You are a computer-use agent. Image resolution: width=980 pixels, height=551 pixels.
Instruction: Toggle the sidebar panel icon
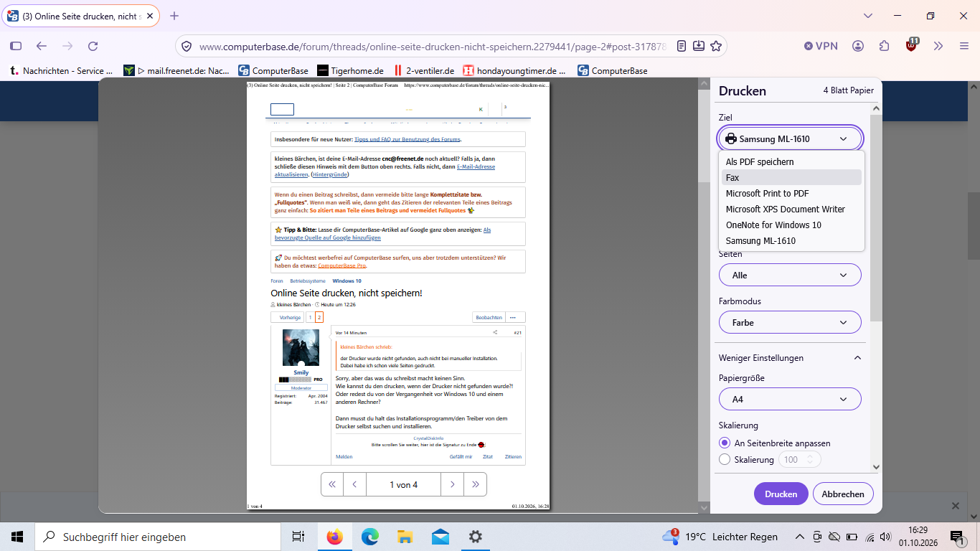(x=16, y=46)
